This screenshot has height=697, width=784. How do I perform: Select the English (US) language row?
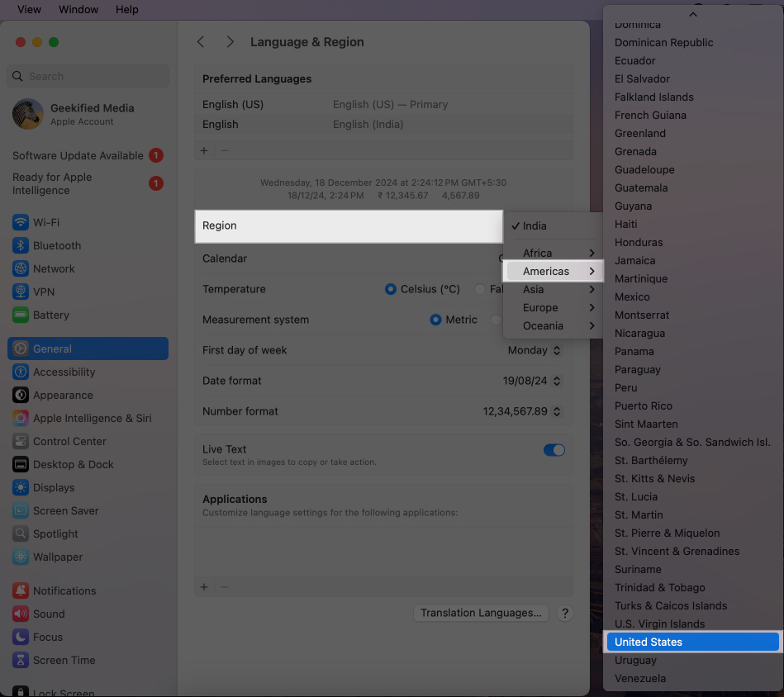coord(383,104)
